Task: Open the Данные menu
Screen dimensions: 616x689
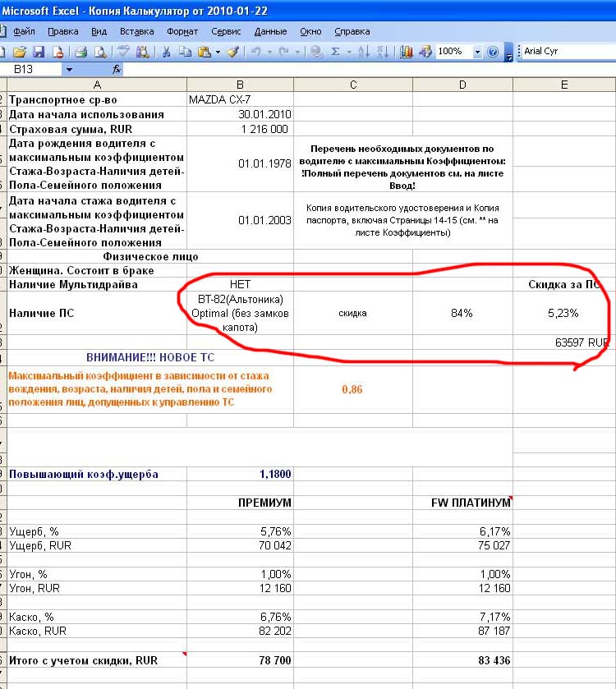Action: (270, 32)
